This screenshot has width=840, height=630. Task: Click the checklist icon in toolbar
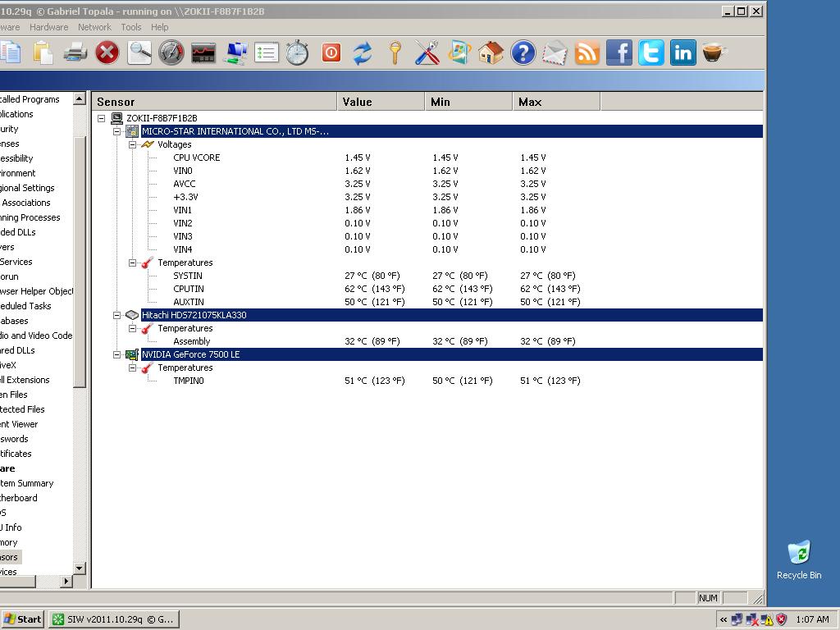pyautogui.click(x=267, y=53)
